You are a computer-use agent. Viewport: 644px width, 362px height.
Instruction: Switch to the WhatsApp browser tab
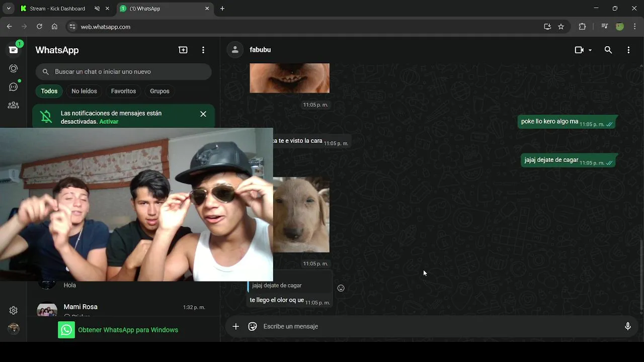click(160, 9)
